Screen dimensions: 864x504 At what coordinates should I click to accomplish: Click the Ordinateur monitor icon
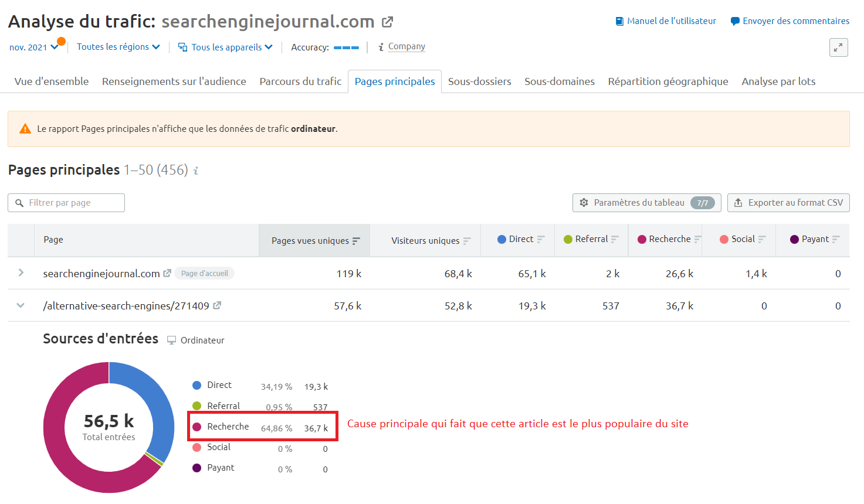click(x=171, y=340)
